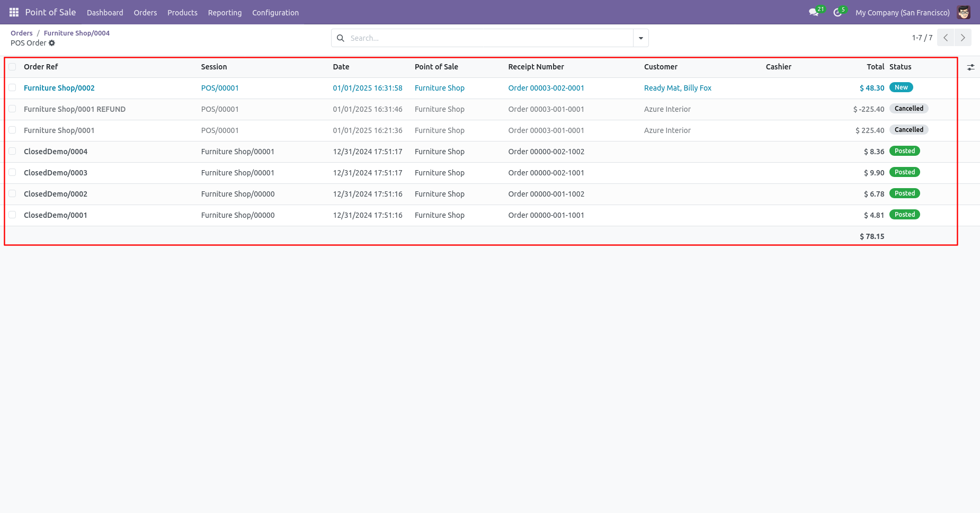980x513 pixels.
Task: Sort by Total column header
Action: [876, 67]
